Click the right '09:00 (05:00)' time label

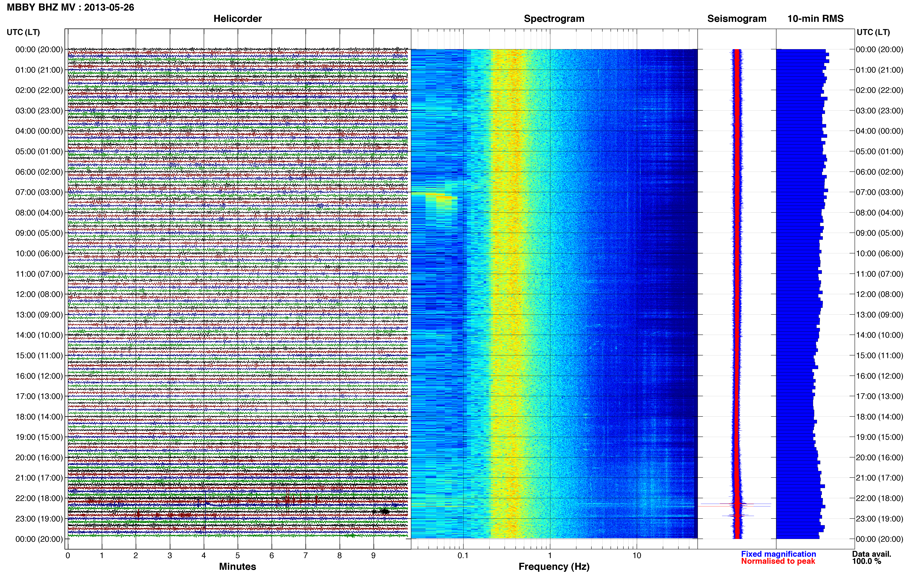(x=879, y=233)
